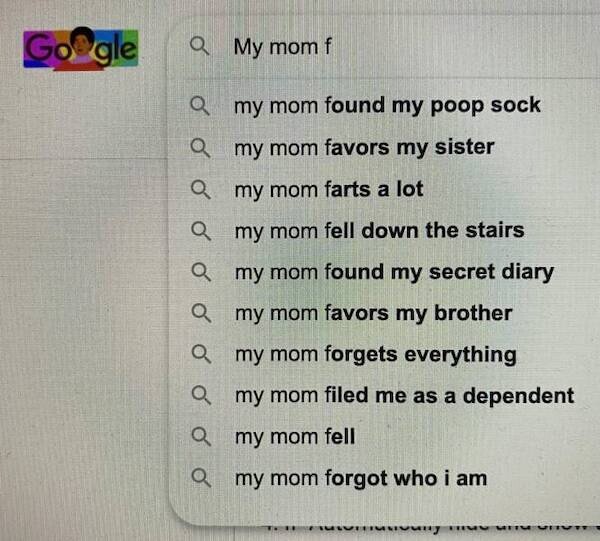Image resolution: width=600 pixels, height=541 pixels.
Task: Select suggestion 'my mom found my poop sock'
Action: click(x=387, y=105)
